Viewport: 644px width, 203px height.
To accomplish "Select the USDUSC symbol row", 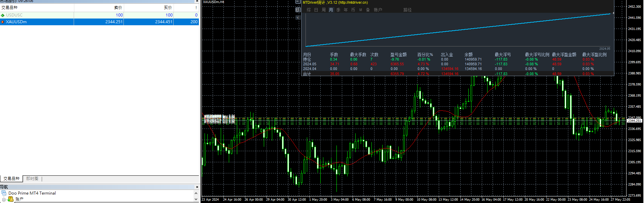I will coord(100,15).
